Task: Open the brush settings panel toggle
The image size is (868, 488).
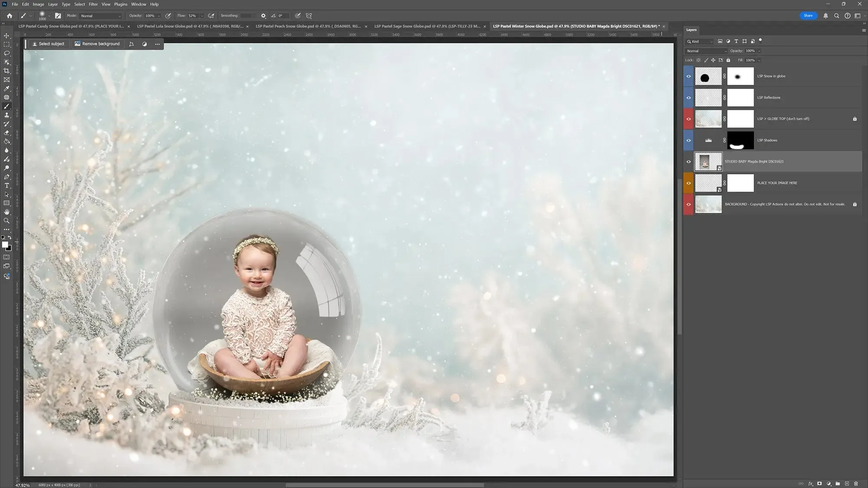Action: pos(58,16)
